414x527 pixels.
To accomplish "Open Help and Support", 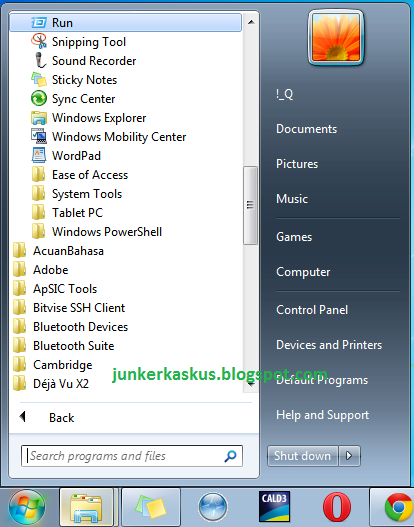I will pyautogui.click(x=323, y=415).
